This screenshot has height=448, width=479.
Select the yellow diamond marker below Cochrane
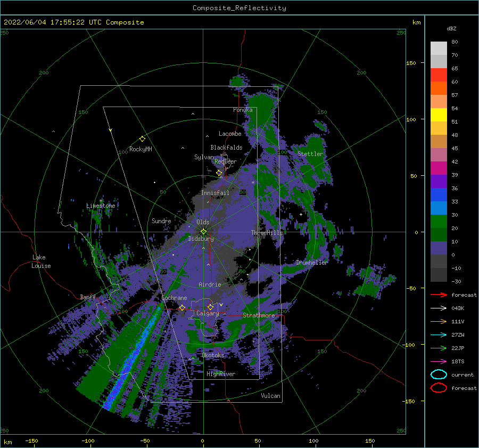[183, 307]
